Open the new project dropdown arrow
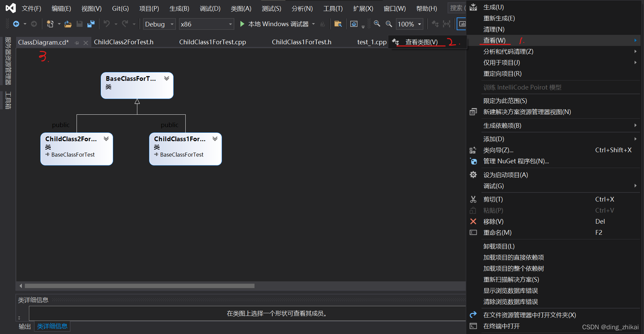 point(59,24)
